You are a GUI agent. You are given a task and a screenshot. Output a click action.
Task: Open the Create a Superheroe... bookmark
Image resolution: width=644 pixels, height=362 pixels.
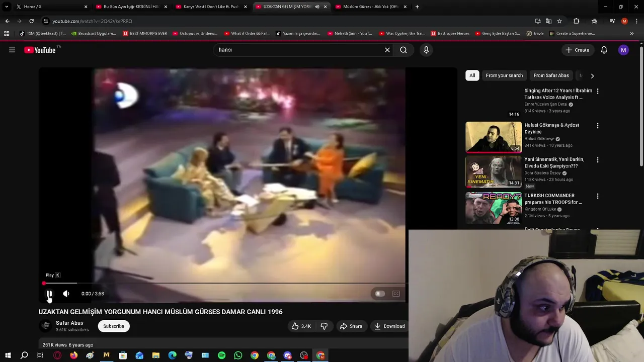pos(572,34)
